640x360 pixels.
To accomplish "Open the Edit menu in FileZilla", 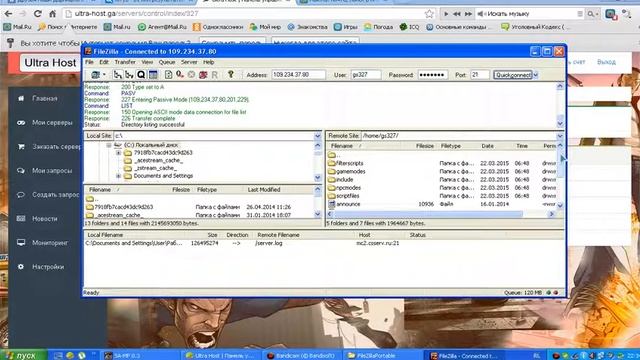I will click(x=104, y=62).
